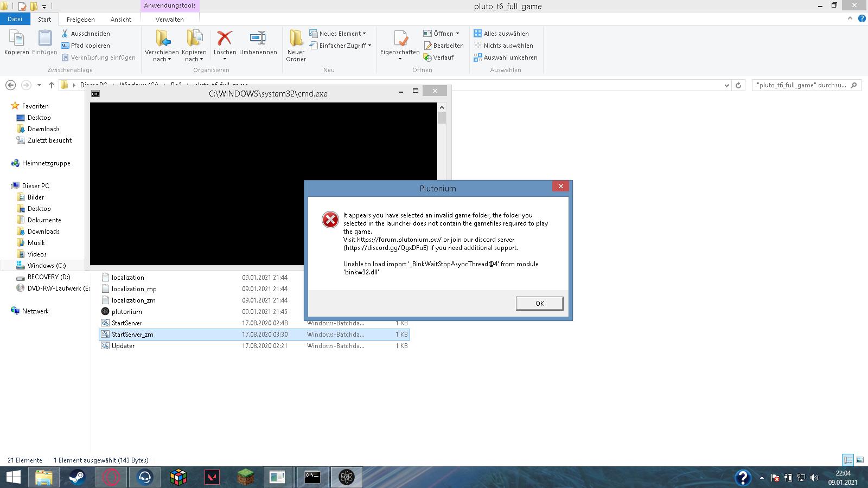Switch to the Freigeben tab

point(81,19)
